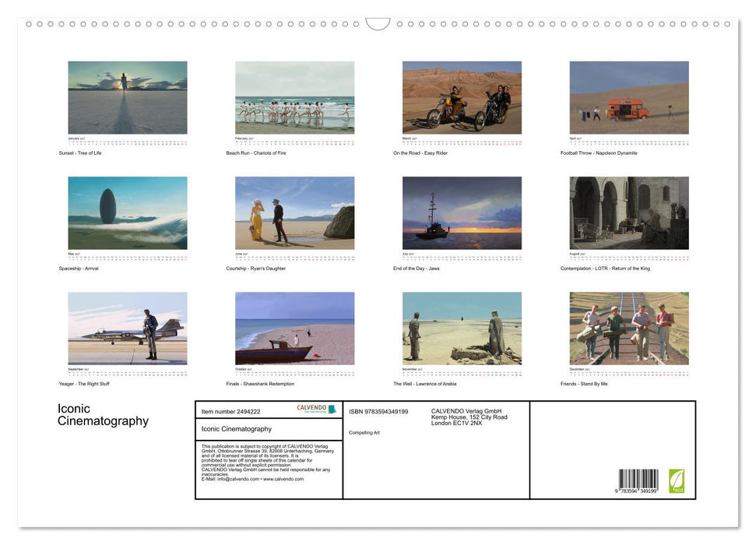
Task: Open the Spaceship - Arrival thumbnail
Action: point(127,213)
